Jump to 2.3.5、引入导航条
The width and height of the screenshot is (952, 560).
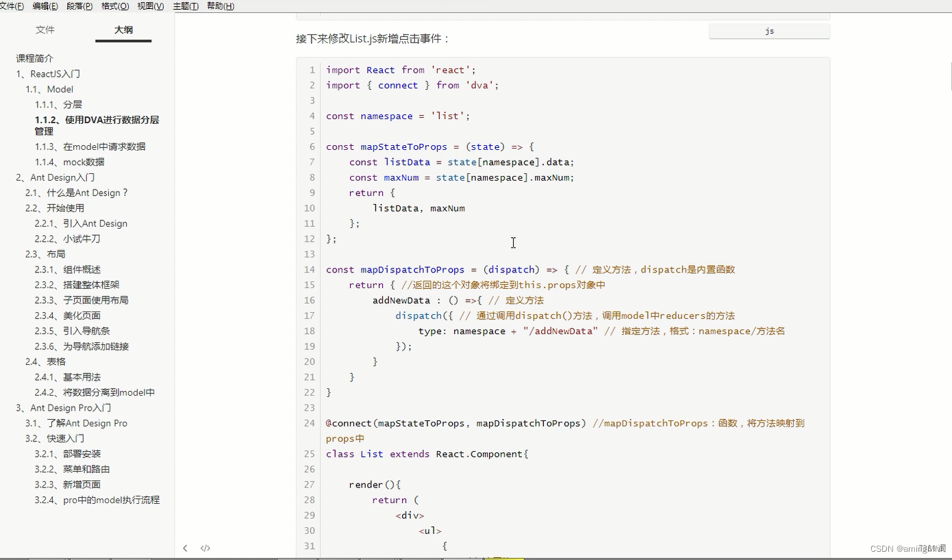pos(72,331)
